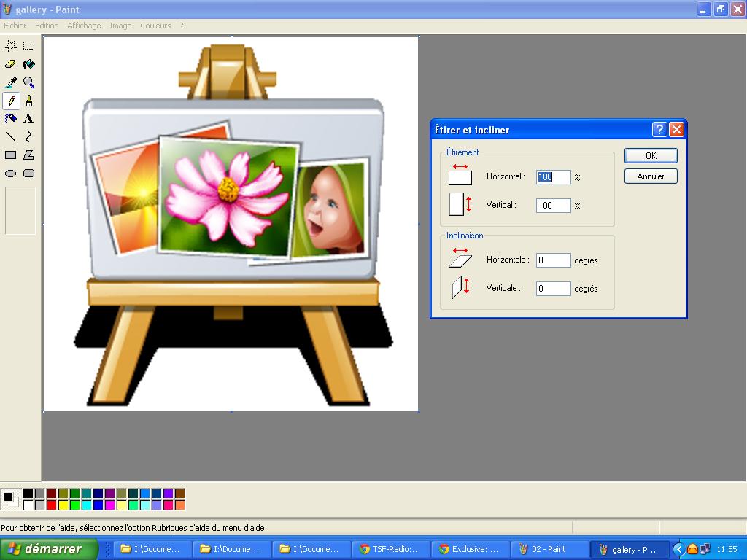Pick the magenta color swatch
The height and width of the screenshot is (560, 747).
[x=110, y=505]
